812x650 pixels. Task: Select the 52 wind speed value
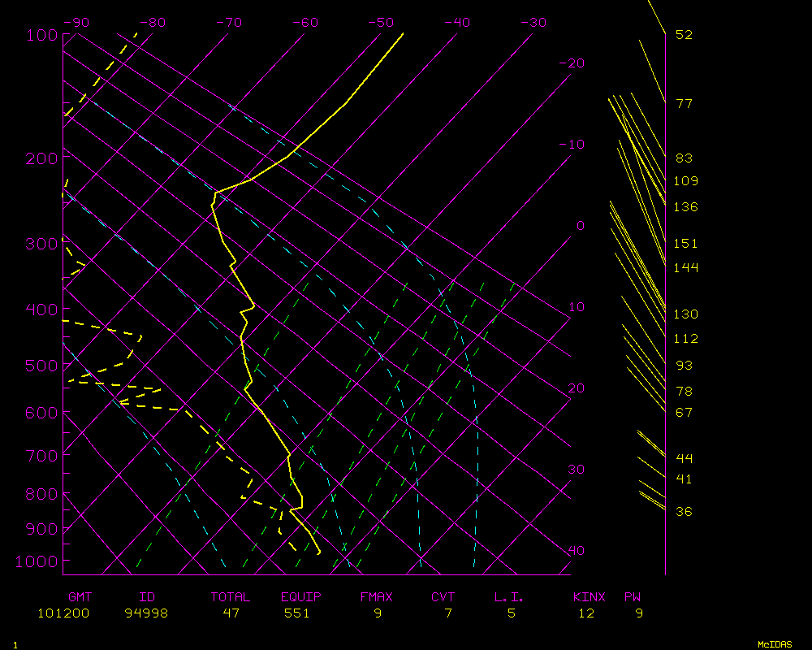click(x=684, y=35)
